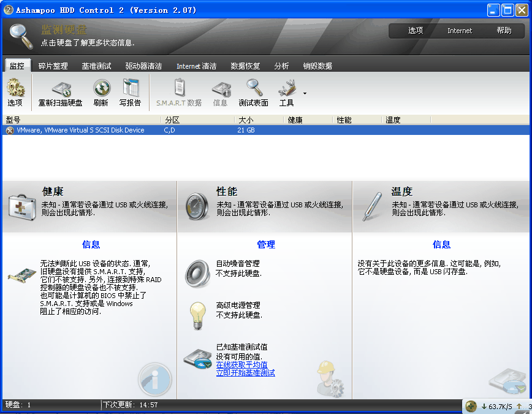Screen dimensions: 532x414
Task: Click the network speed monitor tray icon
Action: coord(471,406)
